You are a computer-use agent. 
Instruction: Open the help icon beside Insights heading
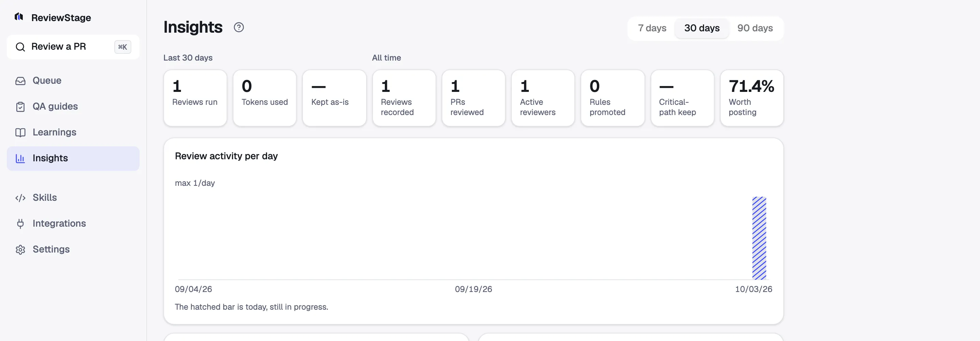pyautogui.click(x=239, y=28)
